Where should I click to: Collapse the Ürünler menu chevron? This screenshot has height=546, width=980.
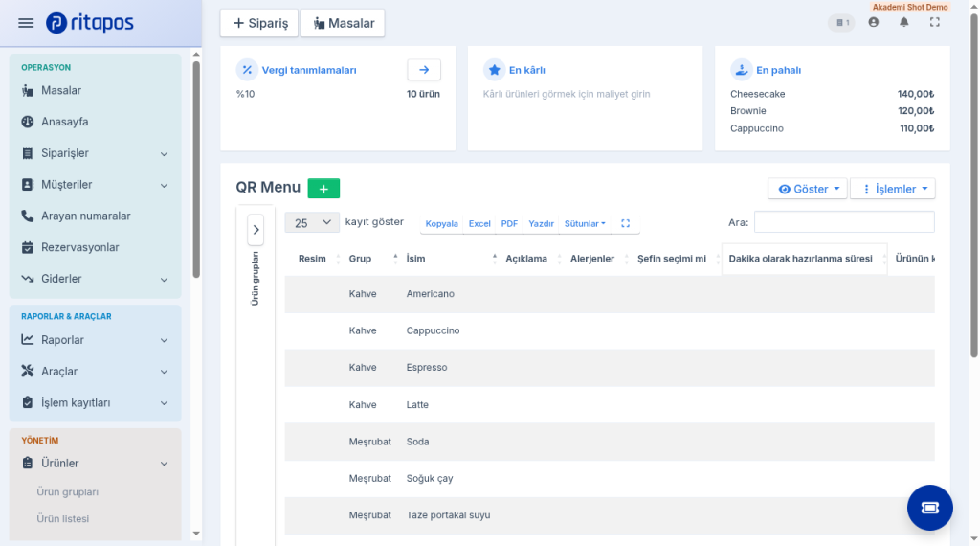tap(164, 464)
